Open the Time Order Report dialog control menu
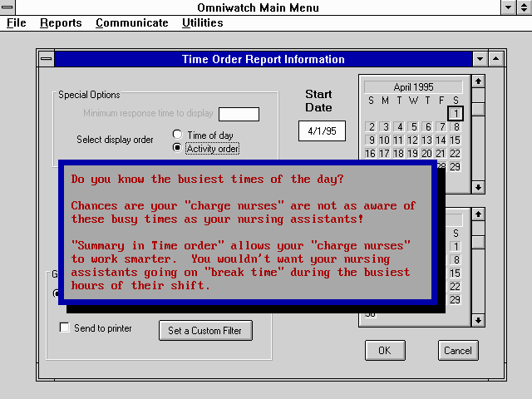The width and height of the screenshot is (532, 399). click(46, 59)
